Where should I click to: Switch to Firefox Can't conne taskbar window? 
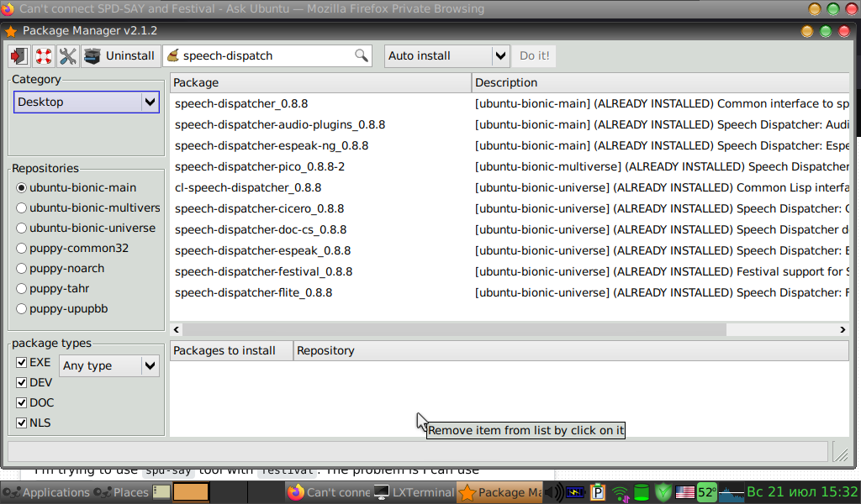329,492
